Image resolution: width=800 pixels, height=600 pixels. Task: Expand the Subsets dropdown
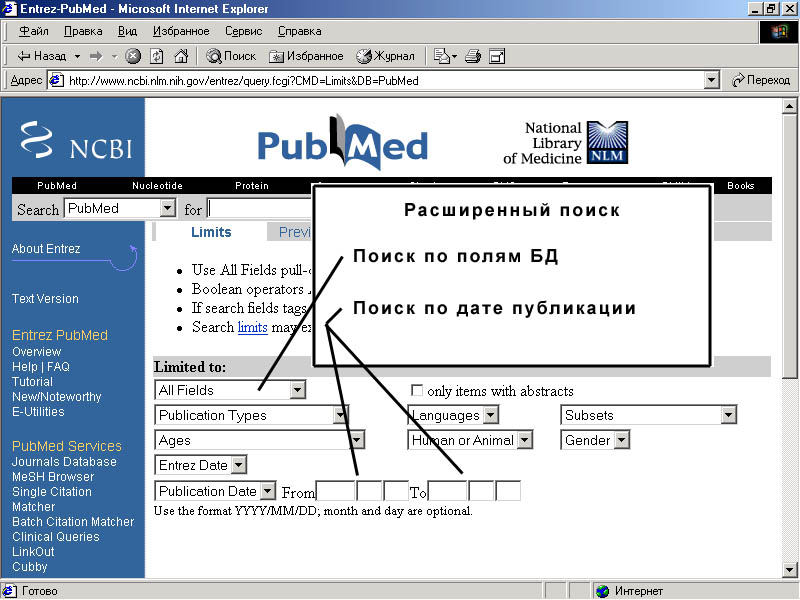pos(729,415)
